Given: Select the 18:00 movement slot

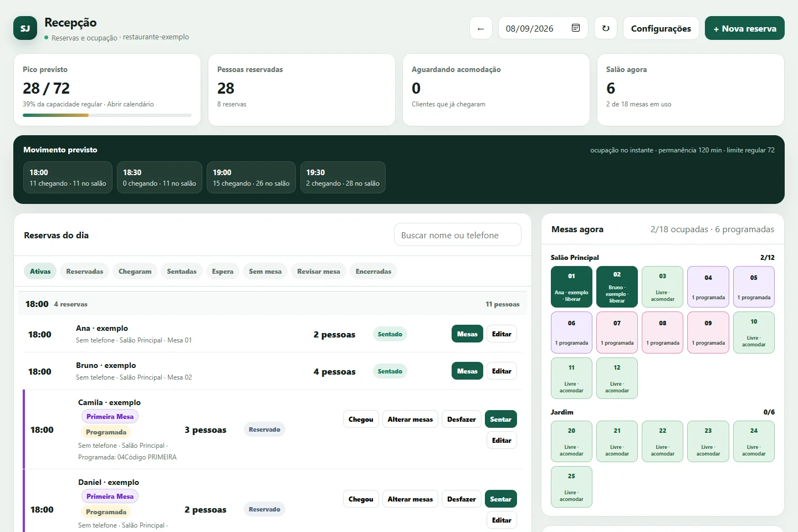Looking at the screenshot, I should [x=68, y=177].
